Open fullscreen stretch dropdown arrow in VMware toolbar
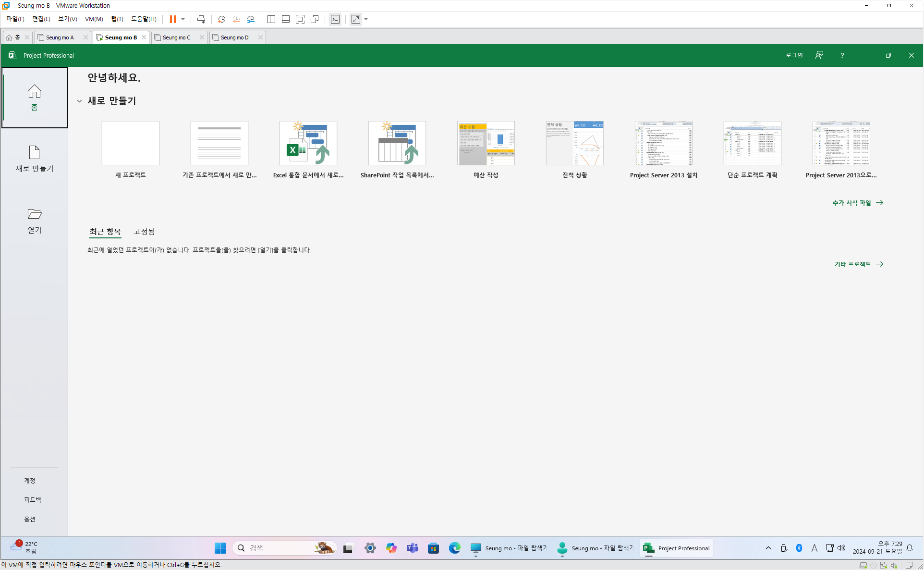This screenshot has width=924, height=570. (366, 19)
